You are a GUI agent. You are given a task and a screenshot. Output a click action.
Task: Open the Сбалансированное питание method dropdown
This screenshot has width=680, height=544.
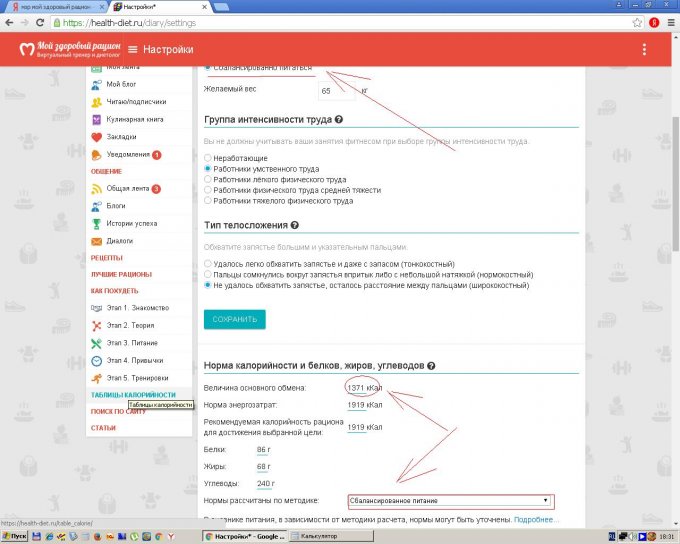point(450,500)
